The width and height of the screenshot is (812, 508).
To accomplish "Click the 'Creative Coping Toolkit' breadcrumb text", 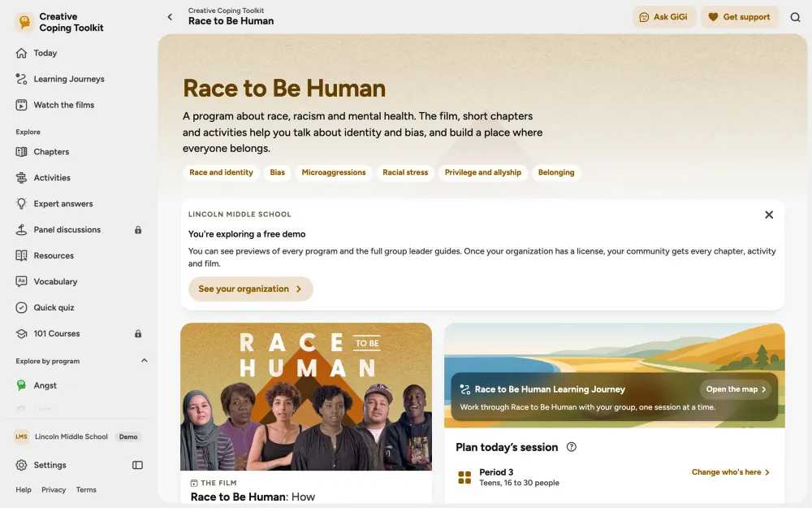I will (226, 11).
